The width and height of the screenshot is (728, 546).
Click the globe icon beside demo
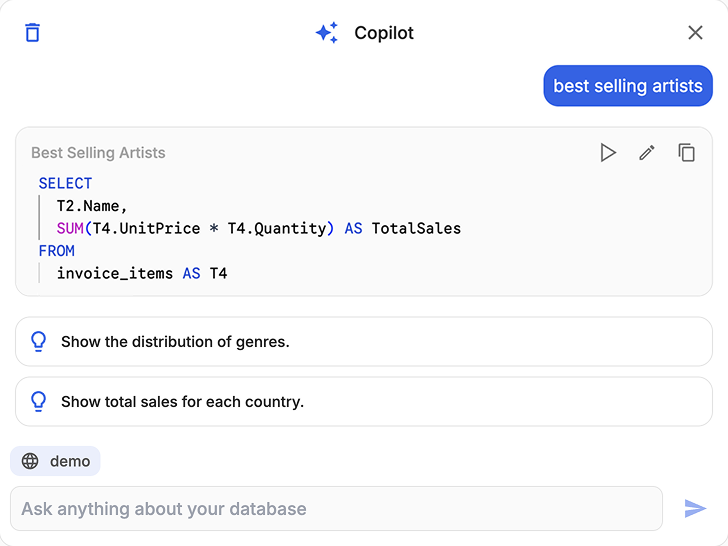[31, 461]
